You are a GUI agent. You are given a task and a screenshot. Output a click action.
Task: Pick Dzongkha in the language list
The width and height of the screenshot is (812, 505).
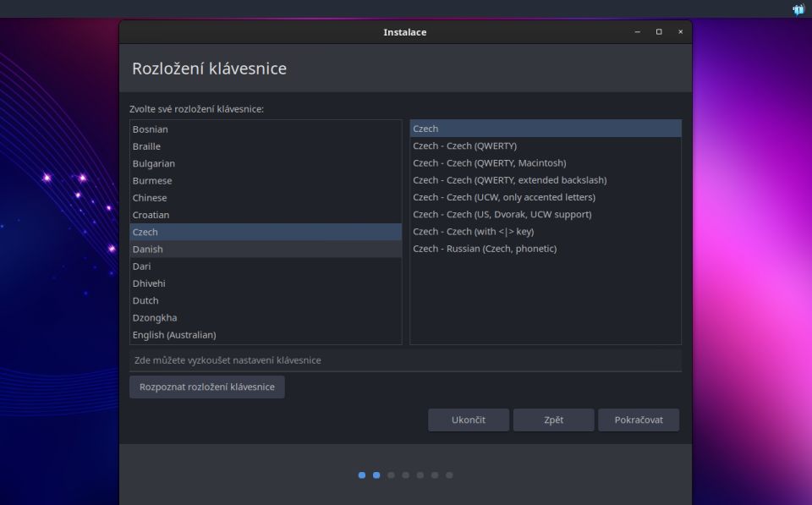point(266,317)
